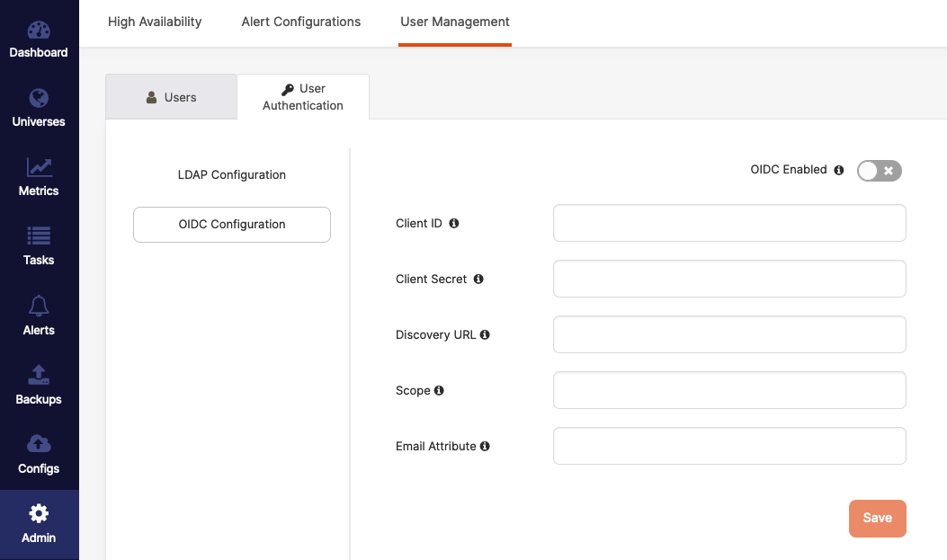This screenshot has height=560, width=947.
Task: Open the Backups upload icon
Action: pyautogui.click(x=39, y=376)
